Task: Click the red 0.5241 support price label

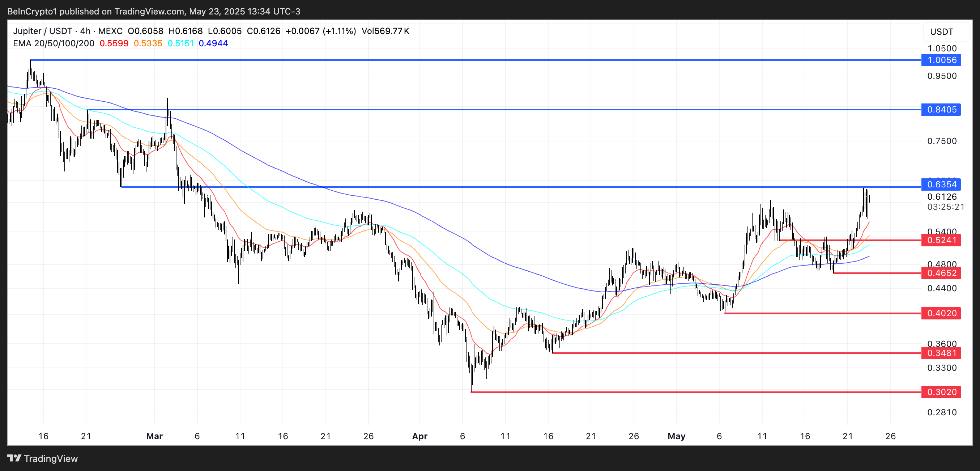Action: (941, 241)
